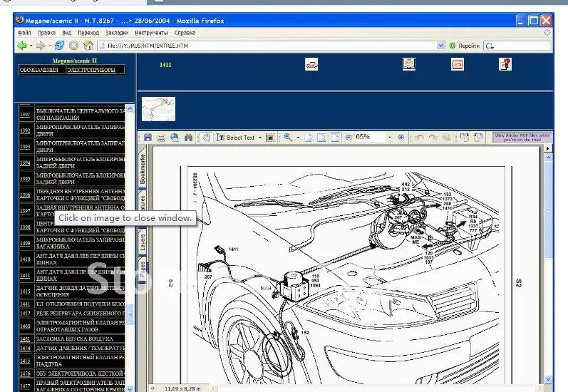Click the red car icon in header
The height and width of the screenshot is (392, 568).
[x=311, y=65]
